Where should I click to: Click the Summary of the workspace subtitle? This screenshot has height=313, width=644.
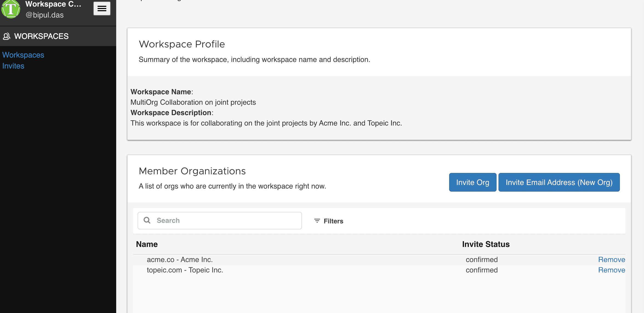[x=254, y=59]
